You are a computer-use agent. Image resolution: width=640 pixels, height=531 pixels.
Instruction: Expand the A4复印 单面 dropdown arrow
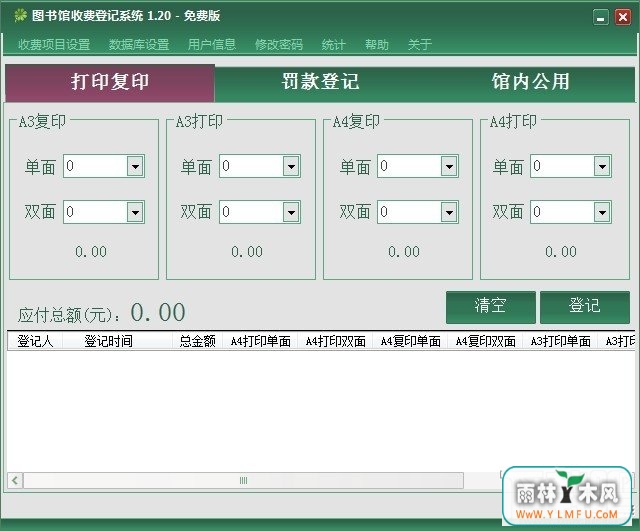pos(449,166)
